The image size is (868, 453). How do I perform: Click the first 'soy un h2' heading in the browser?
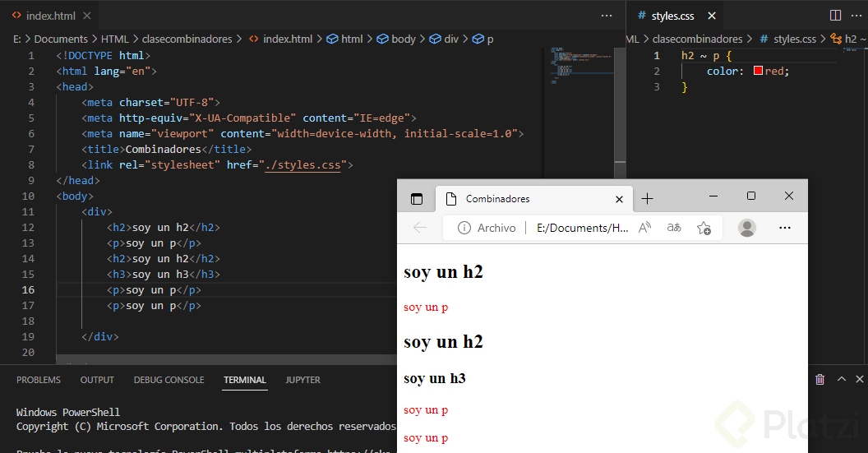click(x=443, y=272)
